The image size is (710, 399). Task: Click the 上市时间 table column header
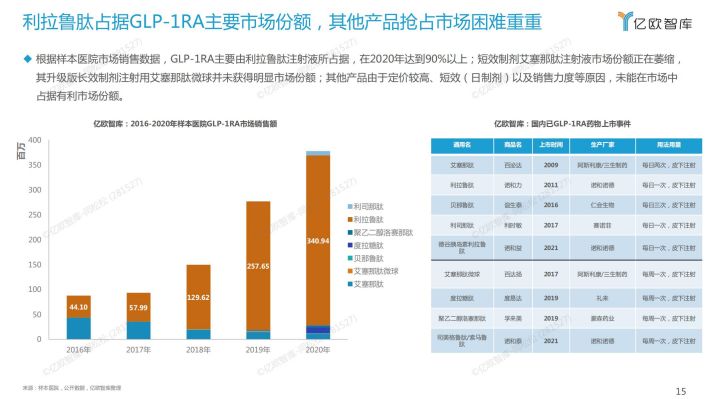(x=551, y=145)
